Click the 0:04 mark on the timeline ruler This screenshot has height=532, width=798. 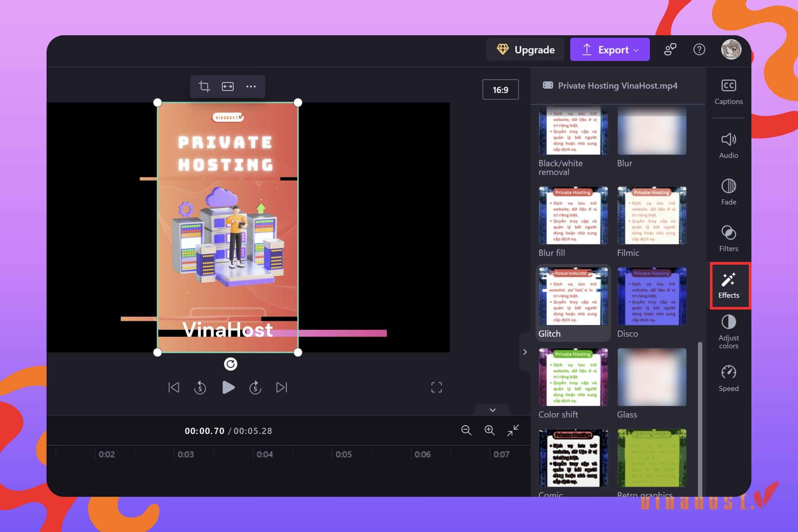tap(264, 454)
